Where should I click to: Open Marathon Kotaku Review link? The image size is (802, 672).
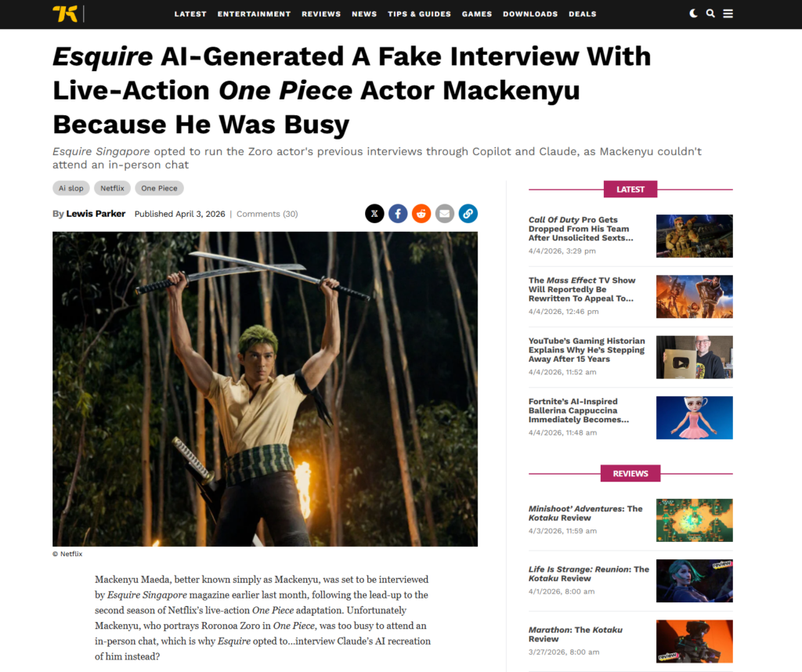coord(576,634)
